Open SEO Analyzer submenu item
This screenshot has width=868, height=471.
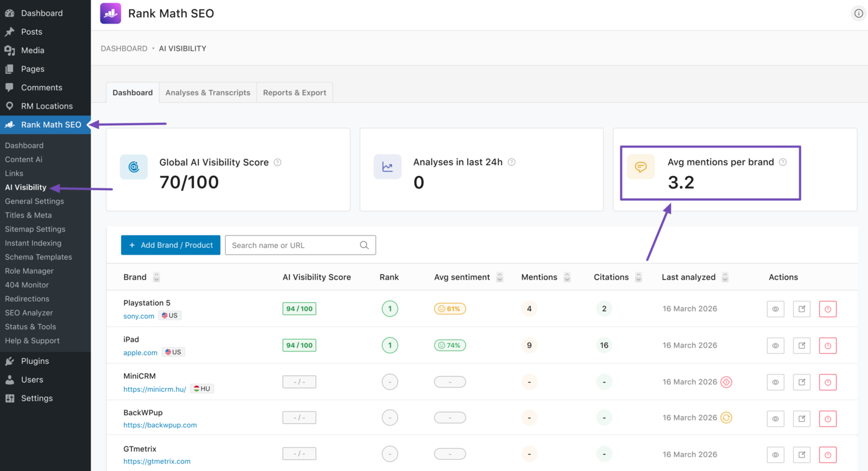click(x=29, y=312)
